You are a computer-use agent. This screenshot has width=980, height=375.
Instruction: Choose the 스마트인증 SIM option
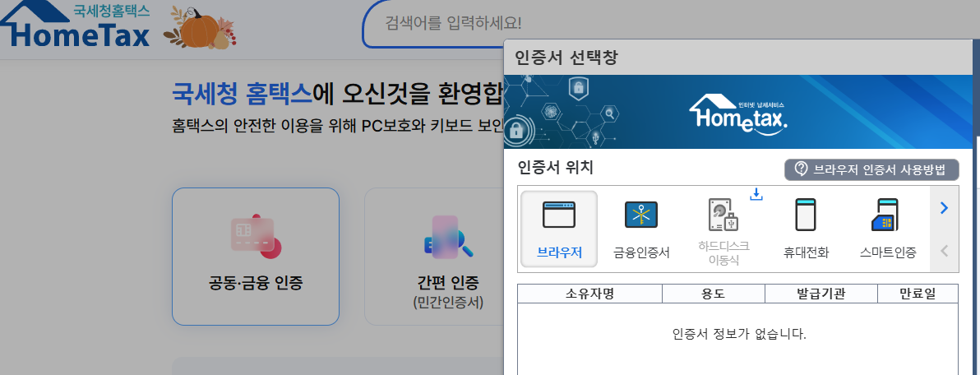888,229
